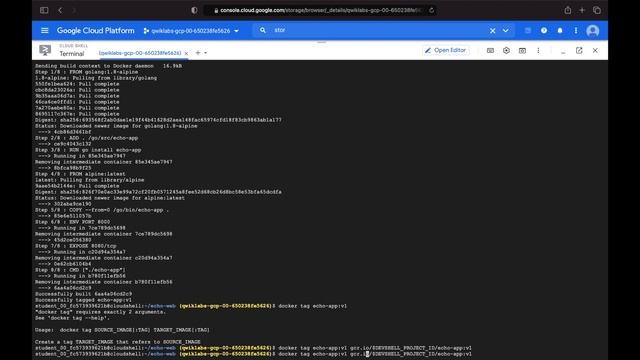The image size is (640, 360).
Task: Click the "Step 1/8 : FROM golang:1.8-alpine" line
Action: pos(87,72)
